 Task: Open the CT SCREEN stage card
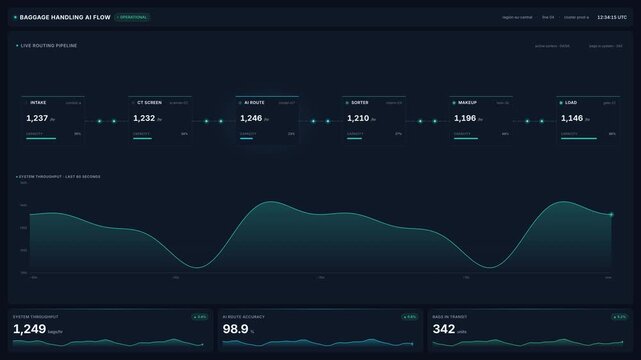tap(160, 120)
